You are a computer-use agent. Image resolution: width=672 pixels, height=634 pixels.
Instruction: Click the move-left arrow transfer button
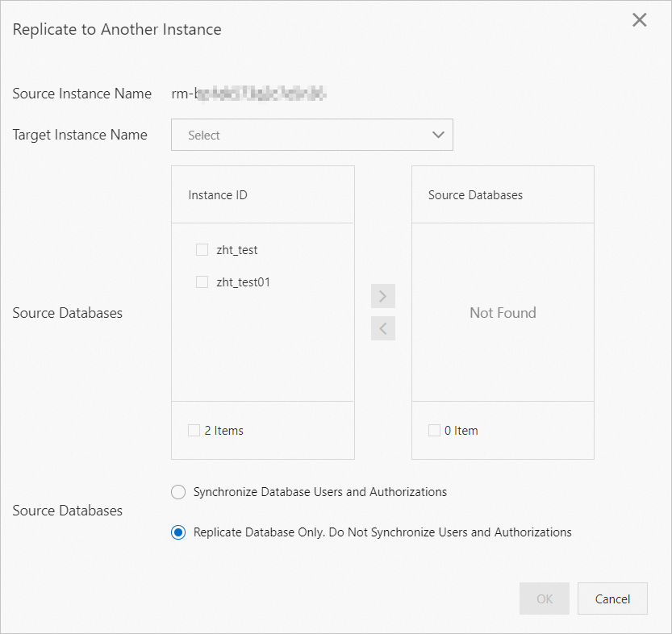click(383, 328)
